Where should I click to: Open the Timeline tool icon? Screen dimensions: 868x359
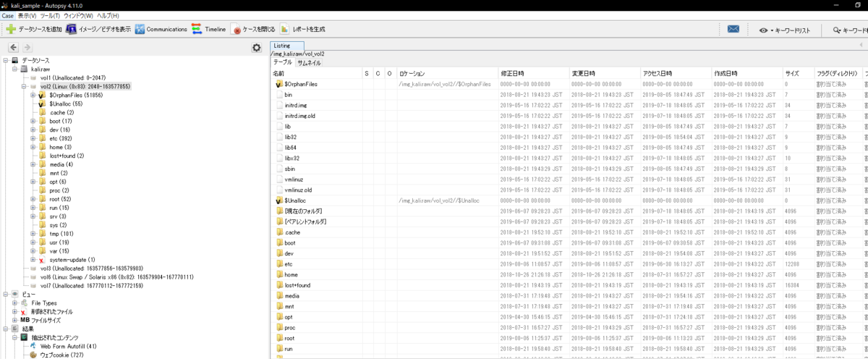pyautogui.click(x=198, y=30)
